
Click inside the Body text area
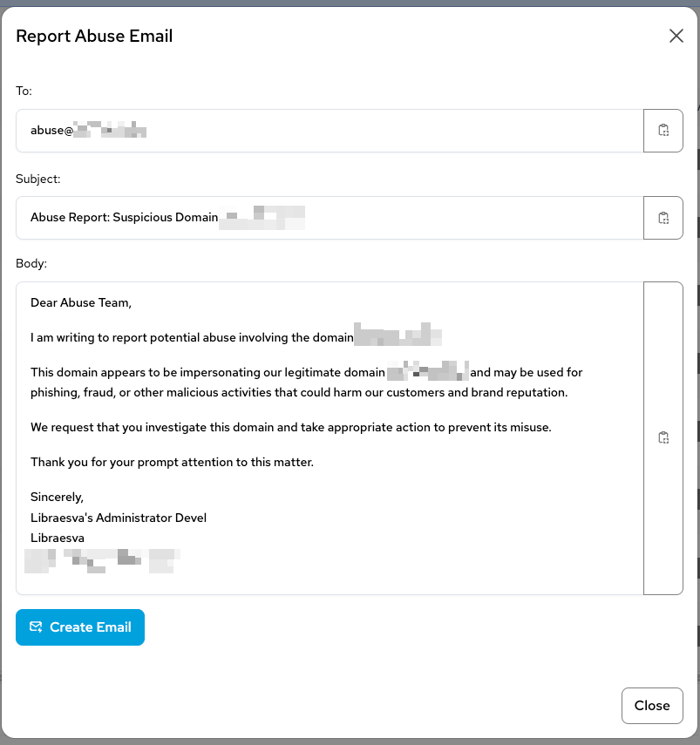(330, 438)
